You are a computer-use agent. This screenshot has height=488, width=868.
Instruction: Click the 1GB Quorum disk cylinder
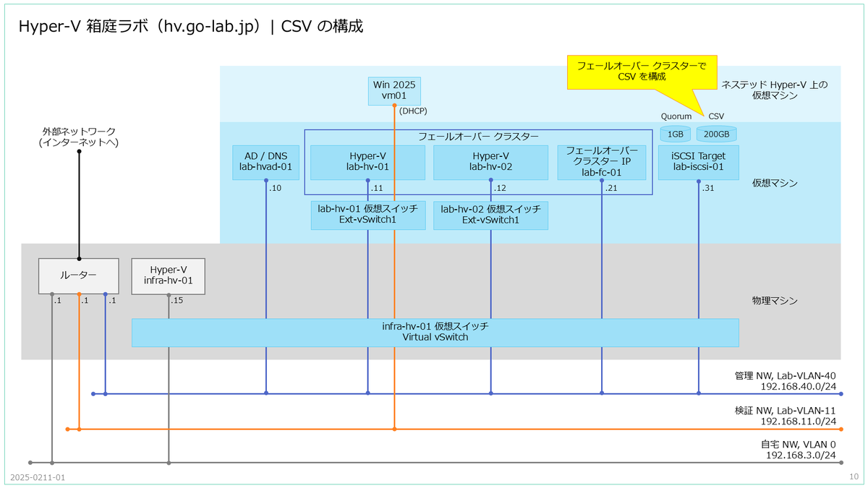point(675,134)
